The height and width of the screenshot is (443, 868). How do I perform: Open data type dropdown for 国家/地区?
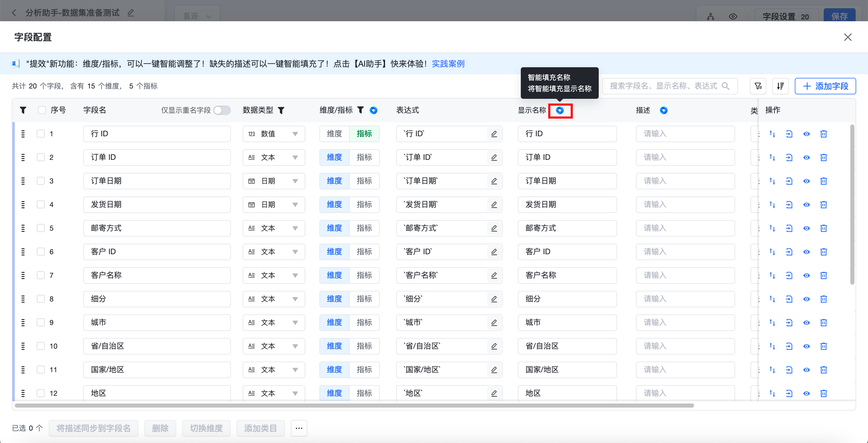[x=274, y=370]
